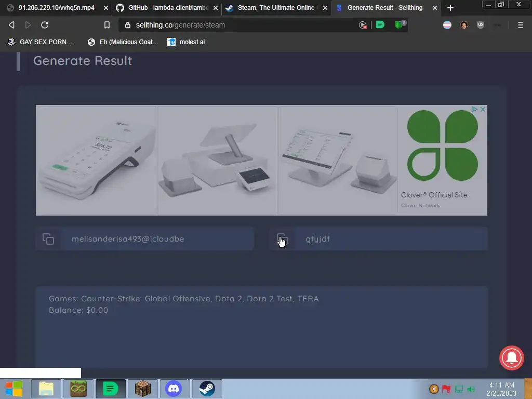Click the generated password field
The width and height of the screenshot is (532, 399).
(391, 239)
